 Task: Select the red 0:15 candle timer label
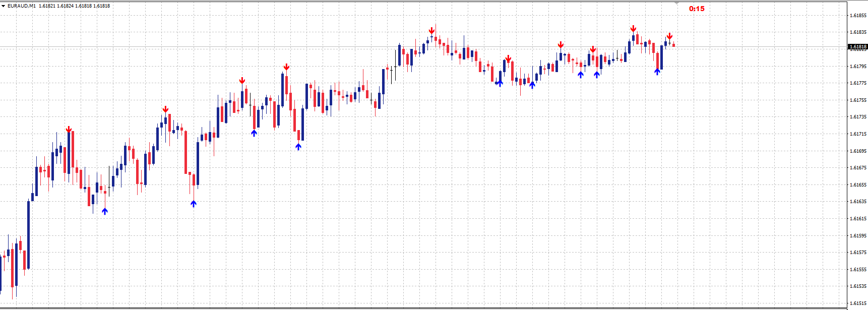(697, 9)
